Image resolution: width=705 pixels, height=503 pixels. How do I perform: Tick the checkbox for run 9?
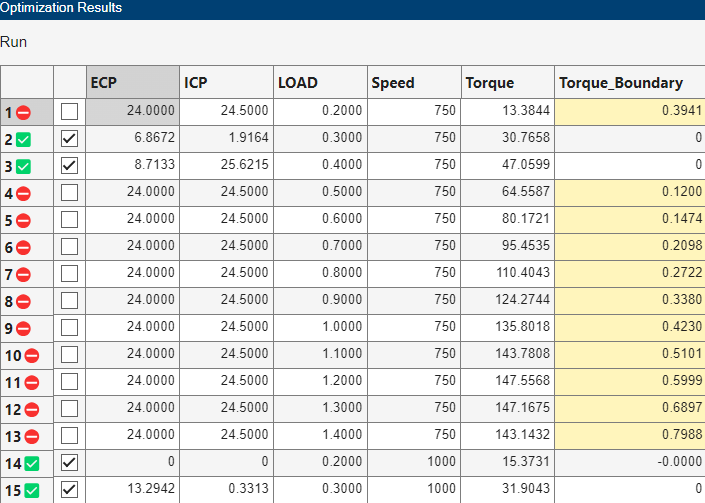[x=69, y=327]
